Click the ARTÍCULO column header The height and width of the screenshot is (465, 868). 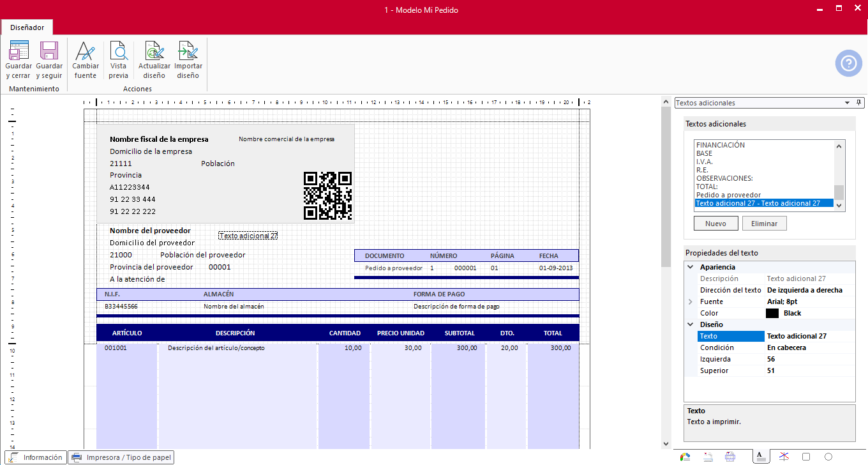(x=127, y=333)
